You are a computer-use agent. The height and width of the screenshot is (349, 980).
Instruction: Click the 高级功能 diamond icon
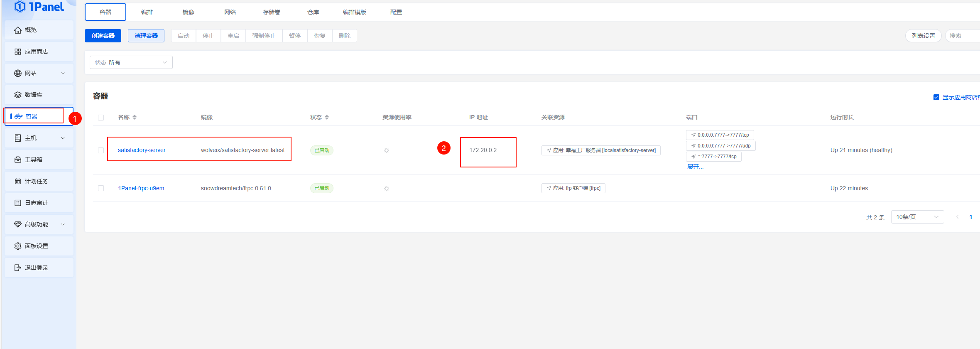(18, 224)
